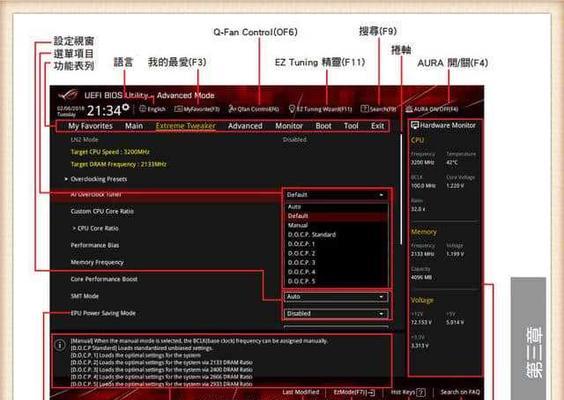
Task: Switch to My Favorites tab
Action: pos(90,126)
